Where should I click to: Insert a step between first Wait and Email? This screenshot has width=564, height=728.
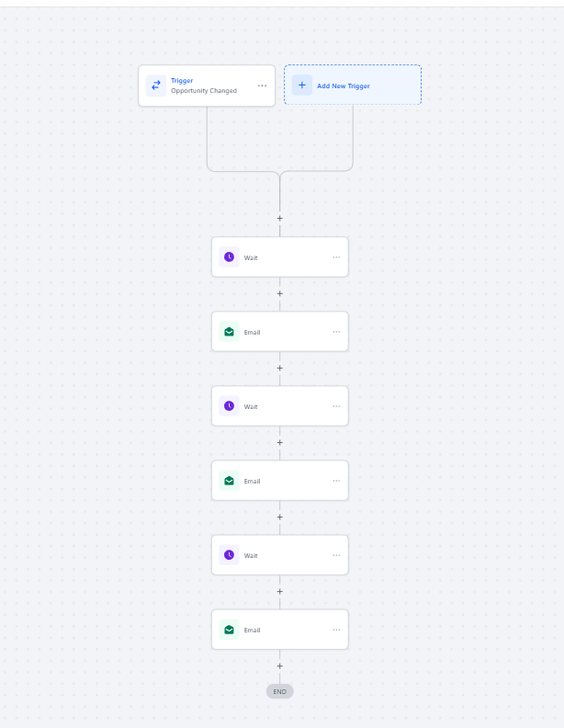click(280, 294)
